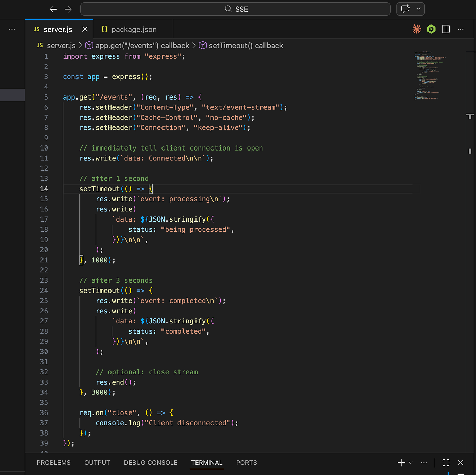Viewport: 476px width, 475px height.
Task: Expand the chat dropdown chevron
Action: click(x=418, y=9)
